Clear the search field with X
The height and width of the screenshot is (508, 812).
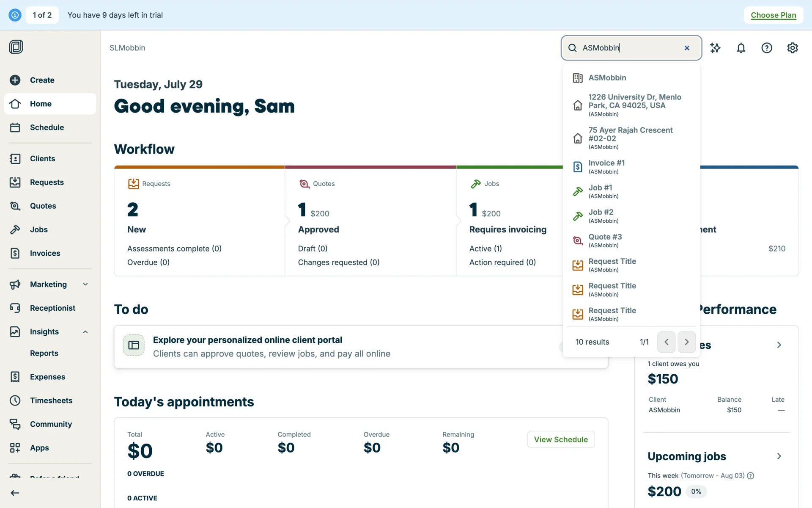[x=687, y=48]
